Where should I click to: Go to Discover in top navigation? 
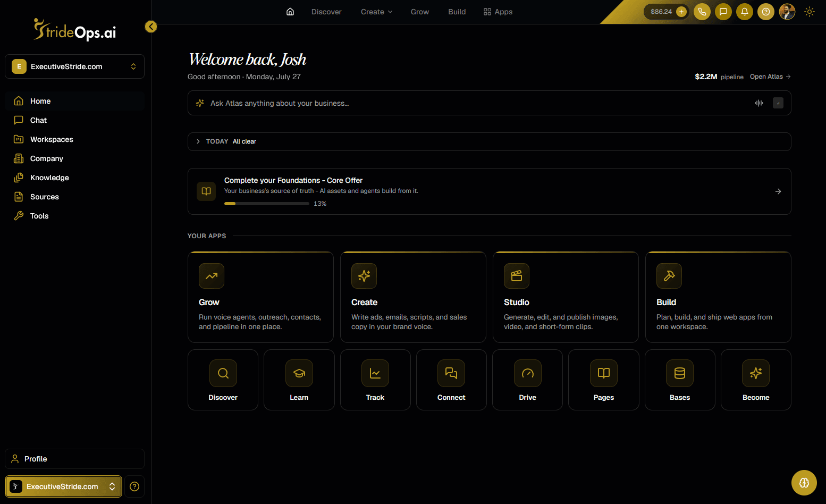[x=326, y=12]
